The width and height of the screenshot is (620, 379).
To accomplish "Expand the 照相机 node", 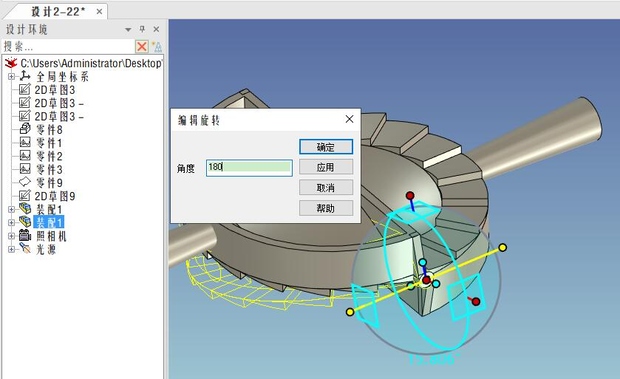I will point(11,236).
